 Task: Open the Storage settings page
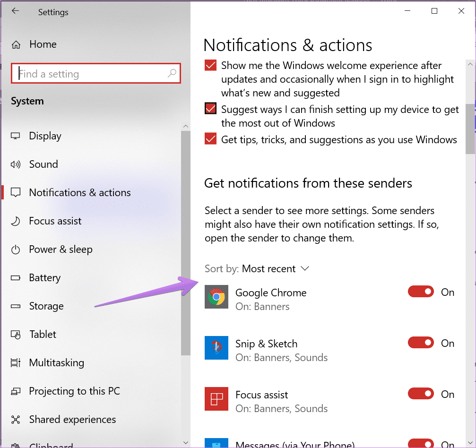(46, 306)
